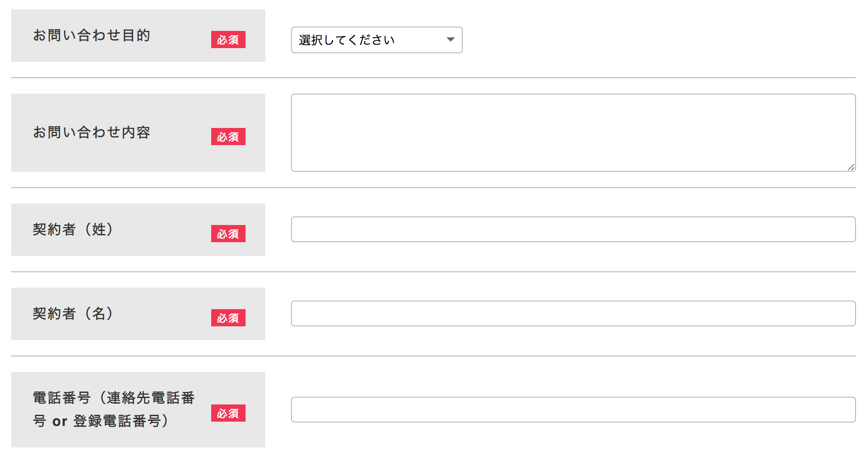Click the 選択してください placeholder text

coord(346,40)
